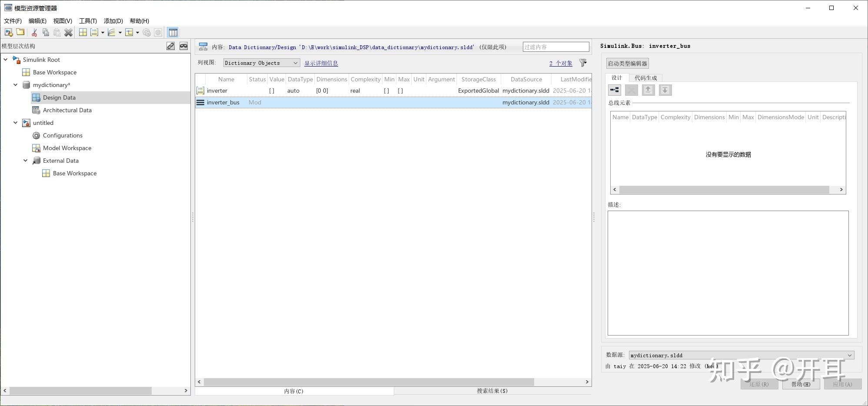Open the 工具(T) menu

coord(88,20)
